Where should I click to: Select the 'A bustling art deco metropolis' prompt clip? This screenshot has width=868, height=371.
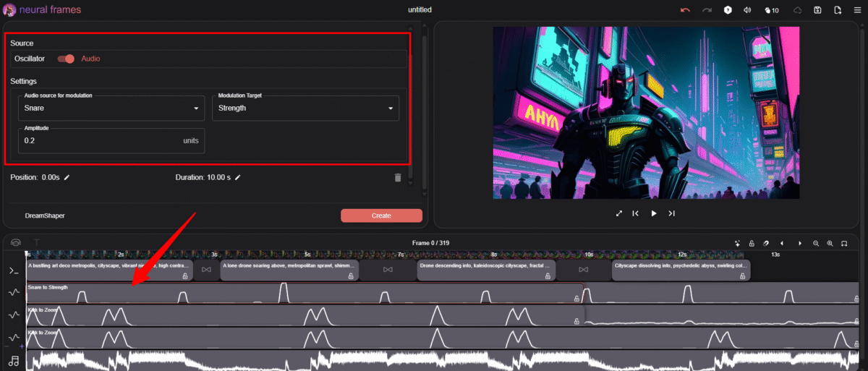[109, 270]
